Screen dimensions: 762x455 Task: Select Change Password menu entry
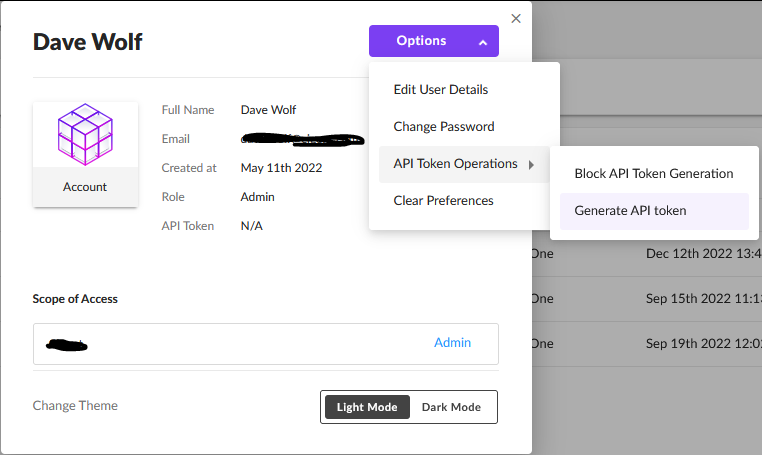[x=444, y=127]
